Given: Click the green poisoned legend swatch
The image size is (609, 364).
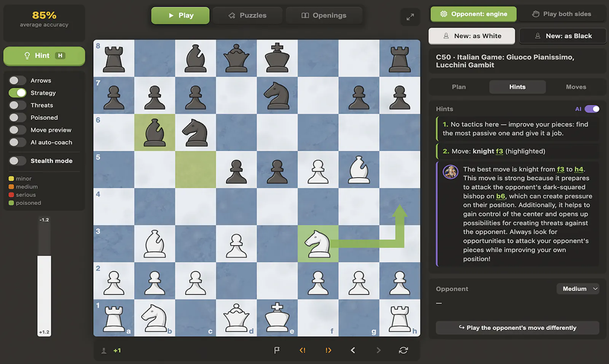Looking at the screenshot, I should pyautogui.click(x=11, y=203).
